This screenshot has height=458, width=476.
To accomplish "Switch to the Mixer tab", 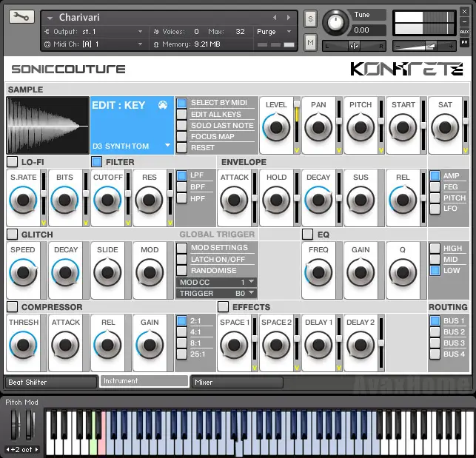I will pos(237,383).
